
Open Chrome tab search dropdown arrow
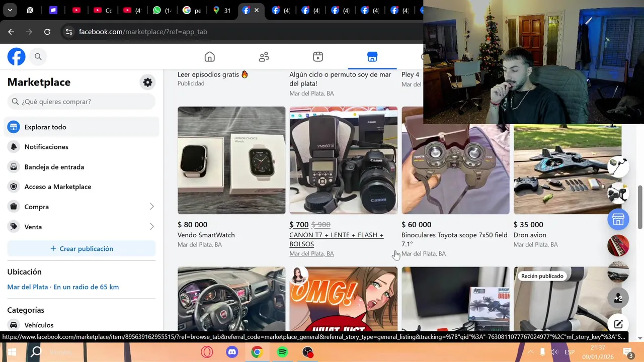[10, 10]
